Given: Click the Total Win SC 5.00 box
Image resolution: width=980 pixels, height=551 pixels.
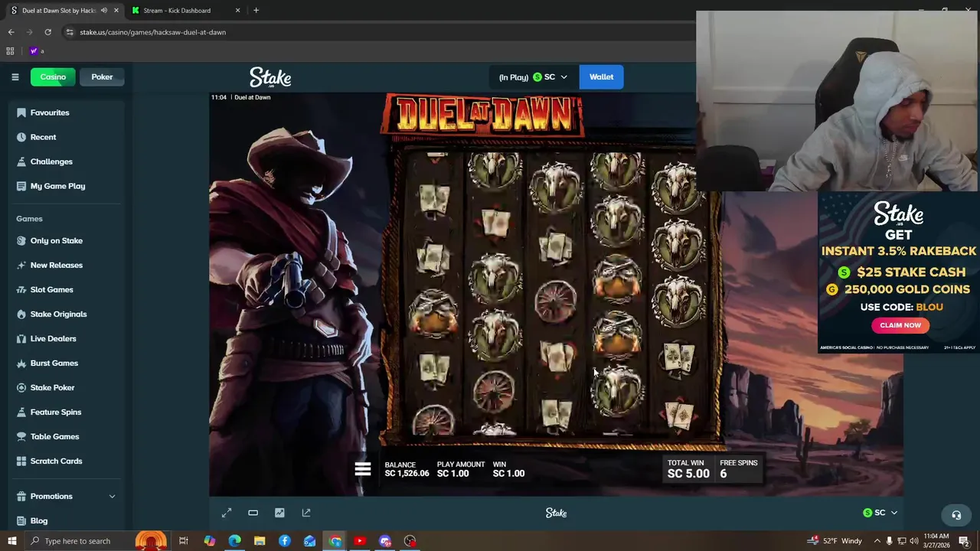Looking at the screenshot, I should pyautogui.click(x=688, y=469).
